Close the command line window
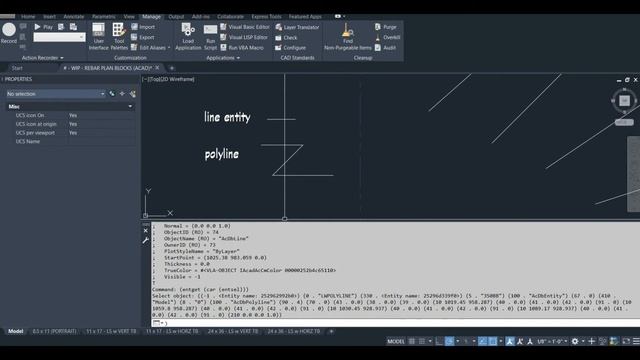Image resolution: width=640 pixels, height=360 pixels. [146, 231]
